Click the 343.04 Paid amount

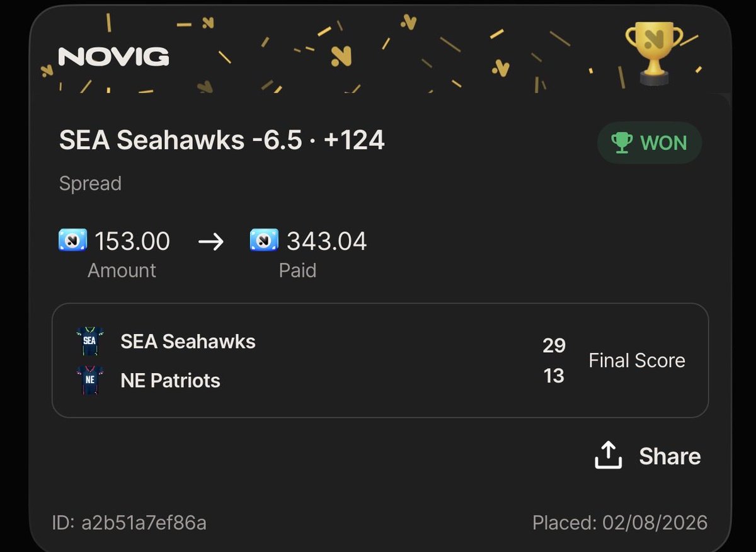[x=327, y=241]
